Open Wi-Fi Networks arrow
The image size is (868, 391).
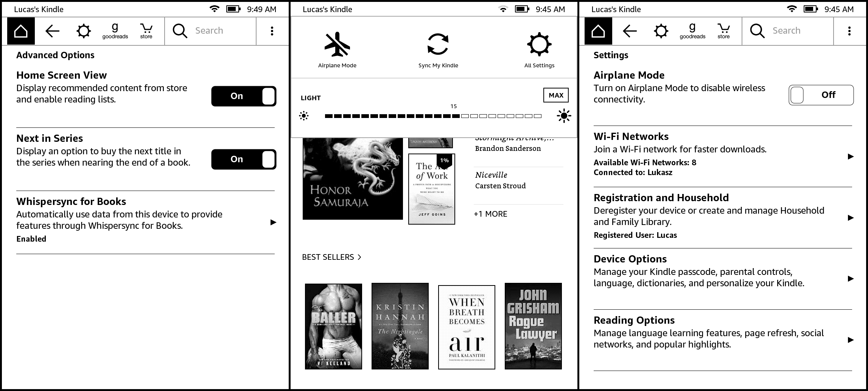point(851,157)
